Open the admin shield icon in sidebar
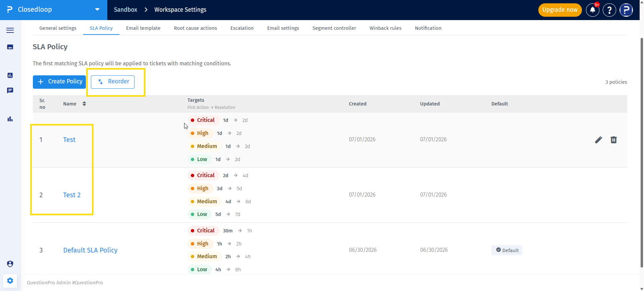644x291 pixels. coord(10,264)
